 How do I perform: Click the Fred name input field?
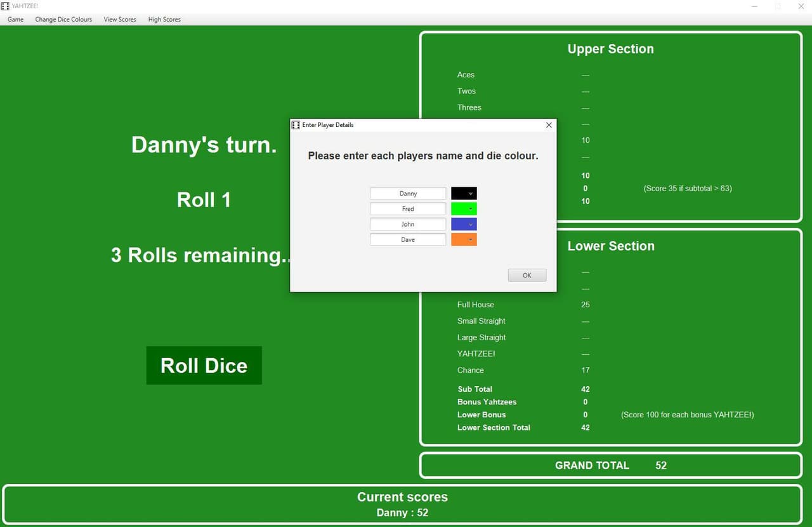click(408, 209)
